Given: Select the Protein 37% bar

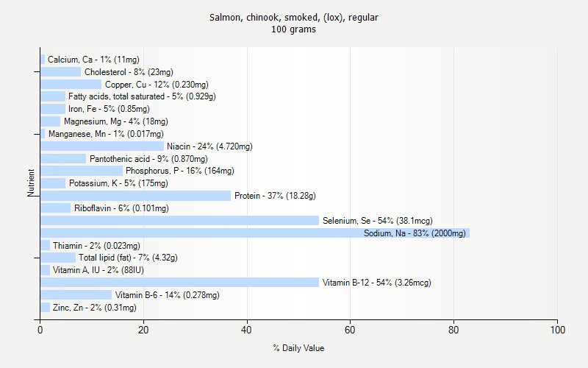Looking at the screenshot, I should 135,196.
